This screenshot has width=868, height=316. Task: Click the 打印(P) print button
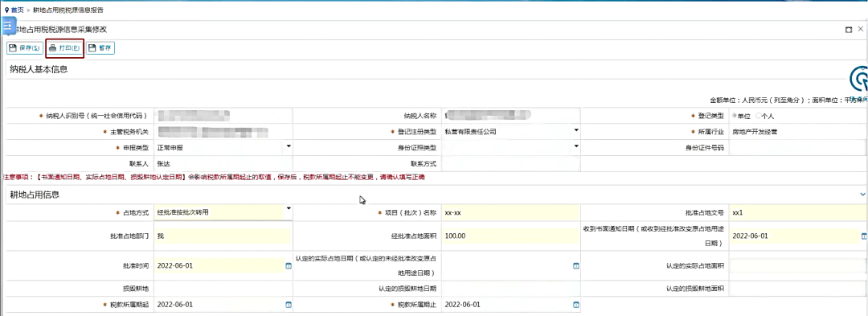pos(64,48)
